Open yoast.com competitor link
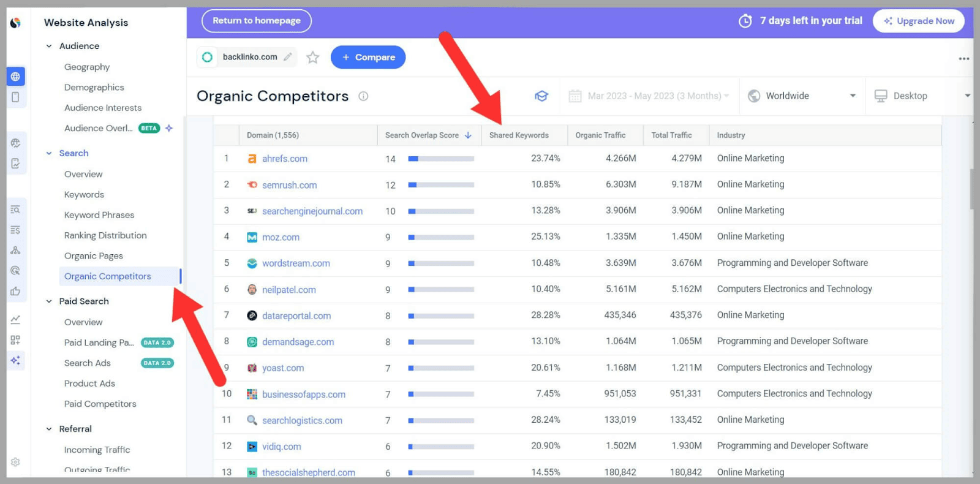Screen dimensions: 980x484 click(283, 368)
